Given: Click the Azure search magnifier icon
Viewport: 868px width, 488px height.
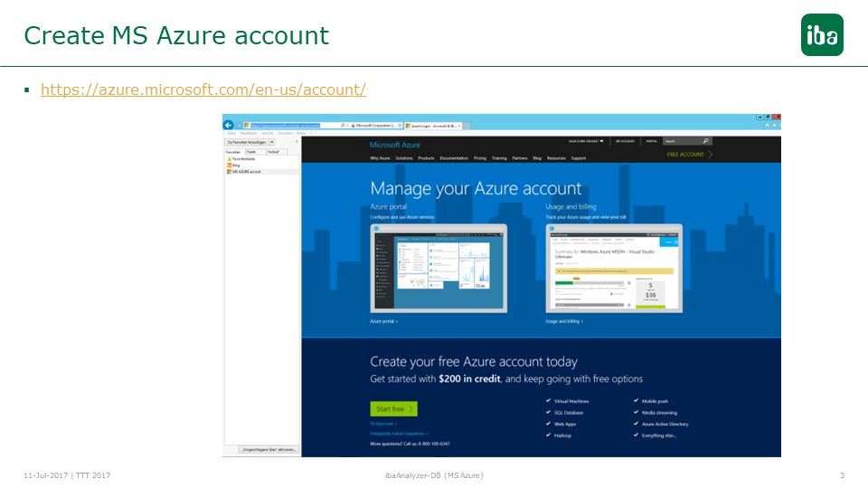Looking at the screenshot, I should pyautogui.click(x=706, y=141).
